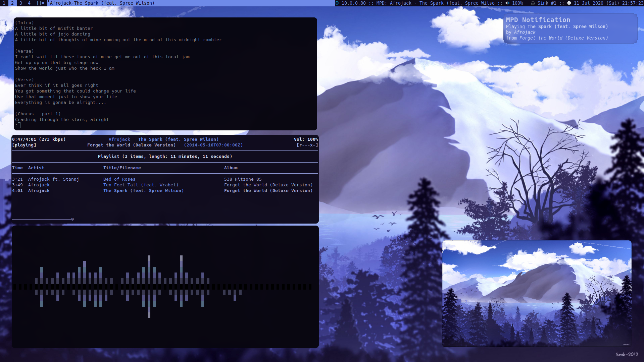The height and width of the screenshot is (362, 644).
Task: Click the release date 2014-05-16T07:00:00Z
Action: click(x=213, y=145)
